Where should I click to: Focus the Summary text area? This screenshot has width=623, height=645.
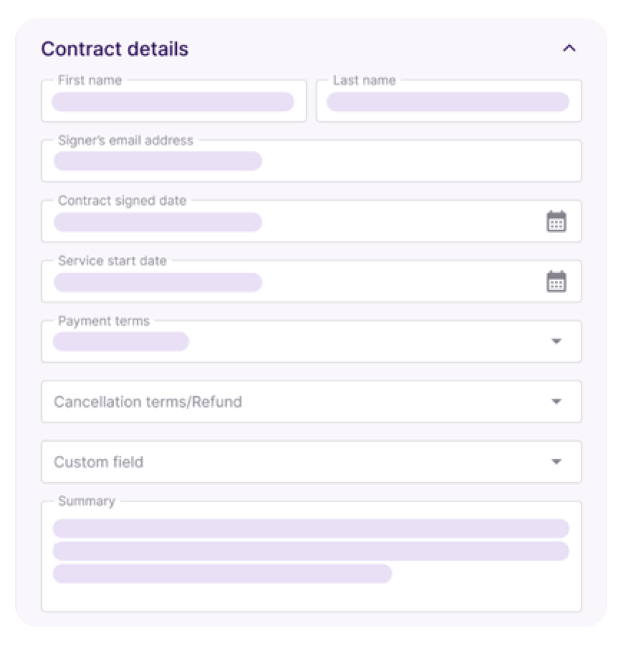coord(311,556)
